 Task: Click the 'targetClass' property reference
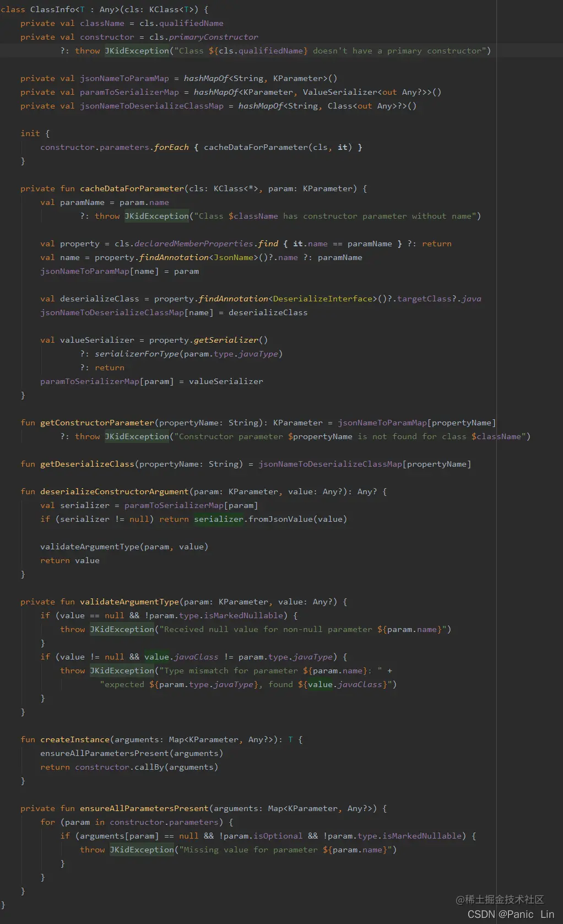424,299
